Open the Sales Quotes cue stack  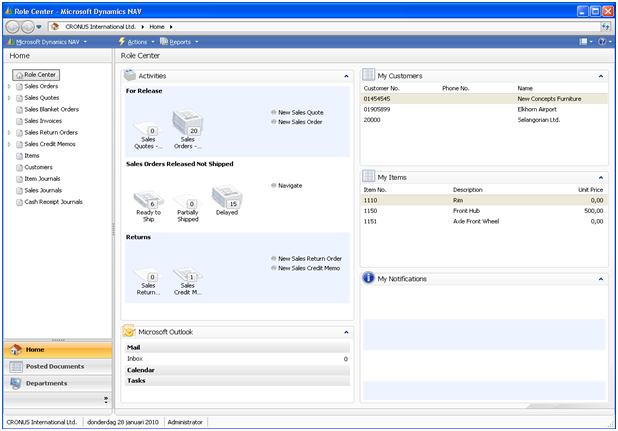[x=148, y=136]
